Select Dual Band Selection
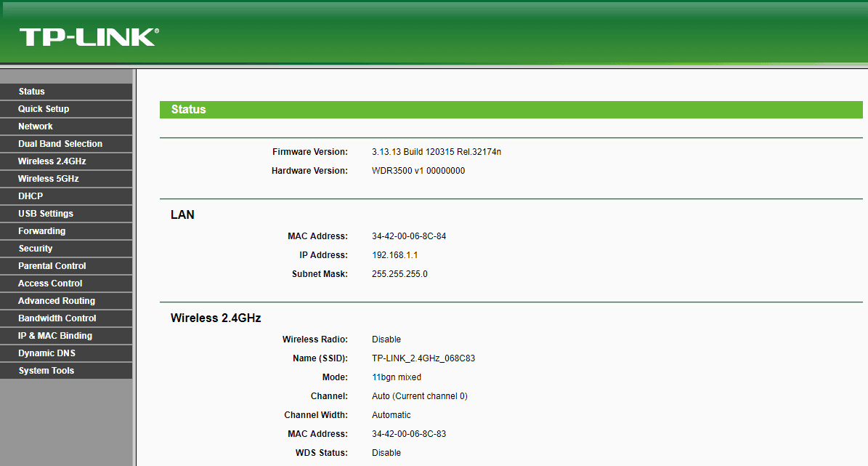Image resolution: width=868 pixels, height=466 pixels. pyautogui.click(x=58, y=143)
